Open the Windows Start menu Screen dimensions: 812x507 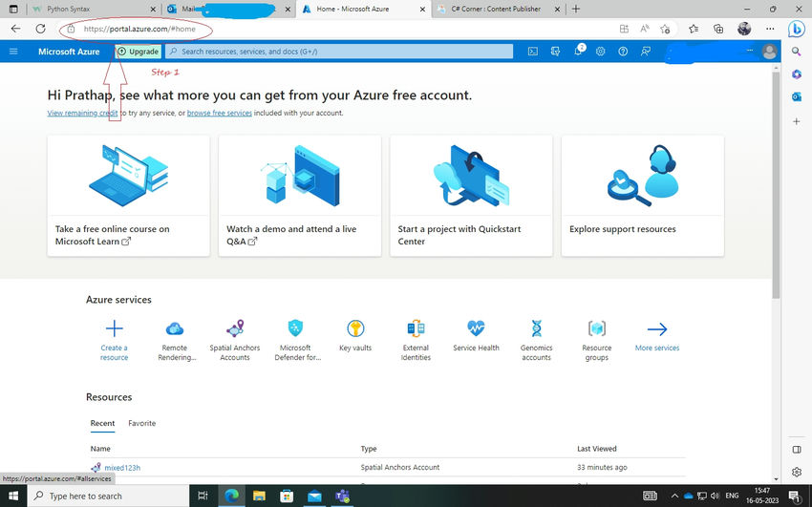click(x=13, y=496)
